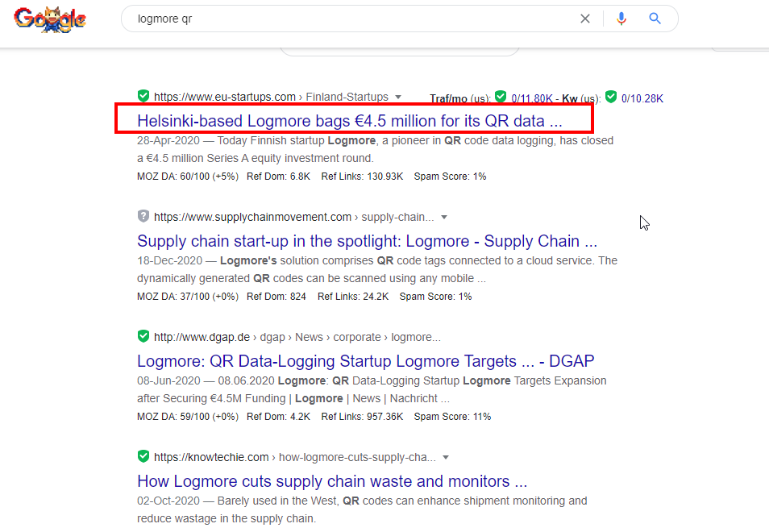Click green shield icon beside eu-startups.com URL

[143, 96]
